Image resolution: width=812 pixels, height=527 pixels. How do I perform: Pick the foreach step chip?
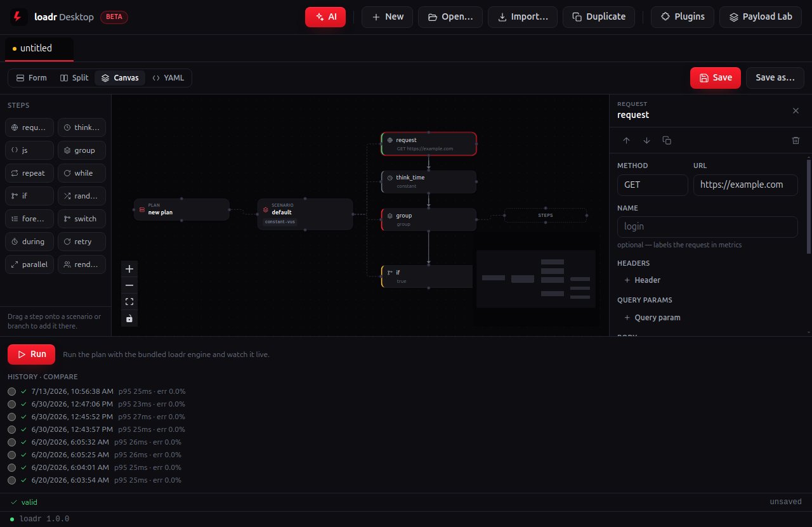point(29,219)
